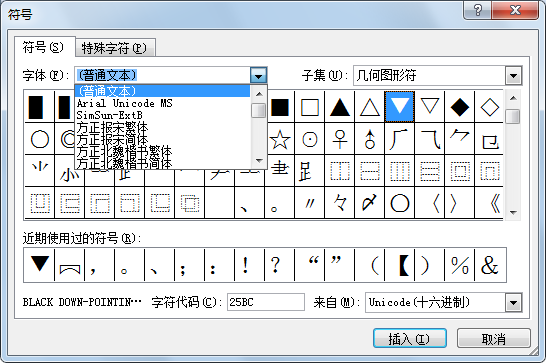Select the black diamond symbol
The image size is (546, 363).
460,107
